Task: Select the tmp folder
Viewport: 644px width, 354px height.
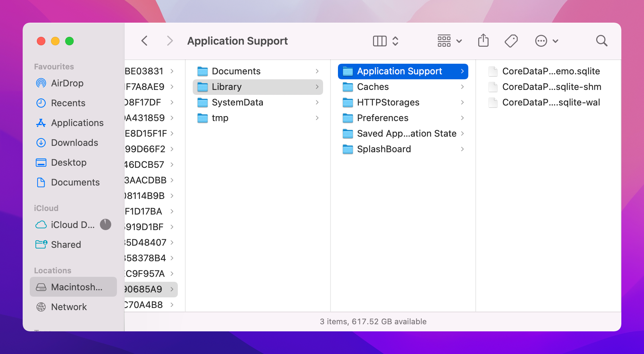Action: [220, 118]
